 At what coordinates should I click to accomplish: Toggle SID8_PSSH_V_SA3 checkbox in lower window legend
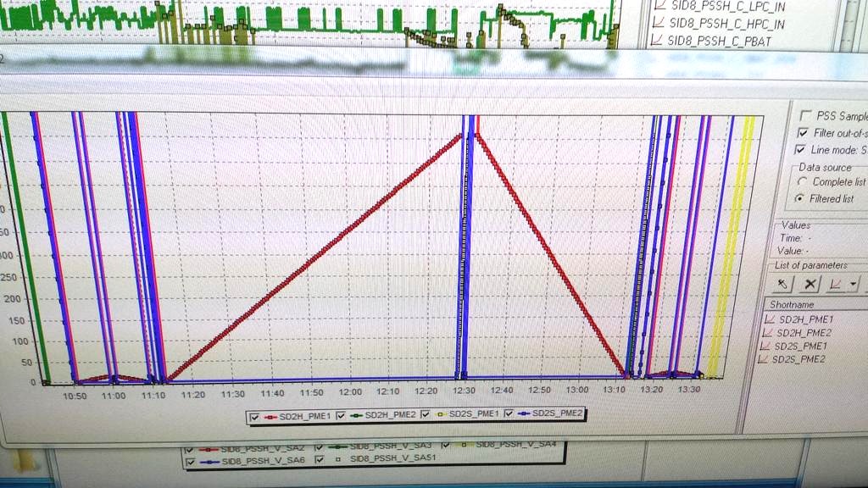tap(319, 447)
